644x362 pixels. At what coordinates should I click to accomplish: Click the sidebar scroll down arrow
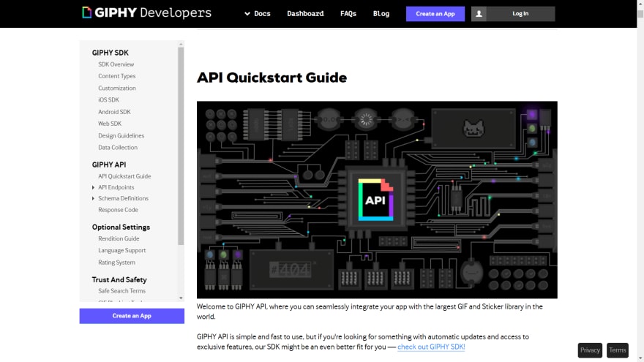pyautogui.click(x=181, y=298)
